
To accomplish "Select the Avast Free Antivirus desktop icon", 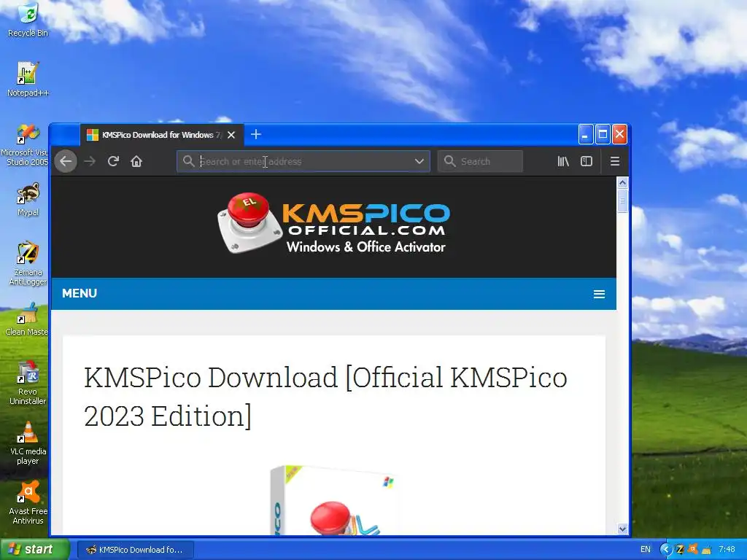I will [x=28, y=503].
